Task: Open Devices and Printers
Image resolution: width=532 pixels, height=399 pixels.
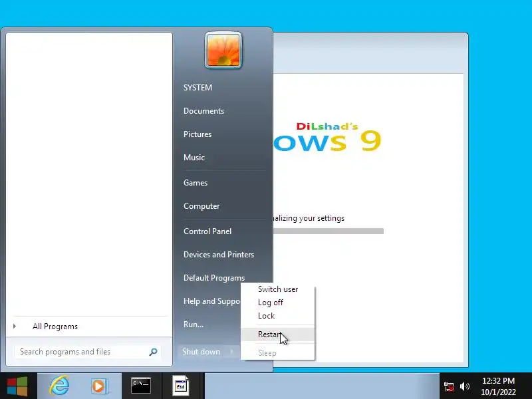Action: click(219, 255)
